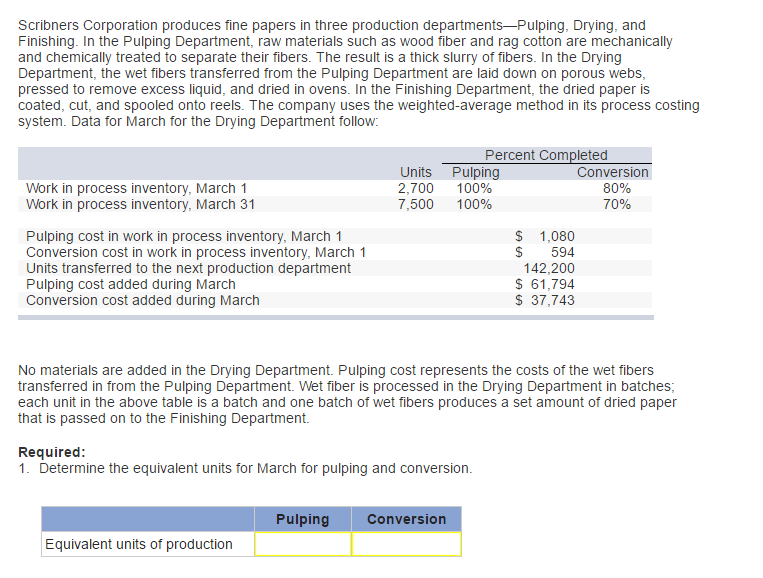The height and width of the screenshot is (578, 763).
Task: Click the 'Units' column heading
Action: 416,172
